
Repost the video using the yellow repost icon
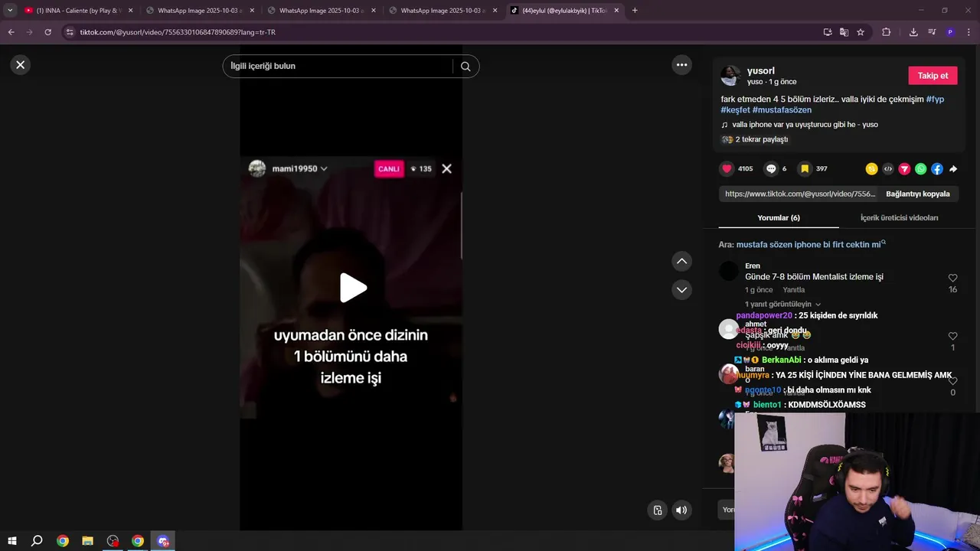pos(871,169)
